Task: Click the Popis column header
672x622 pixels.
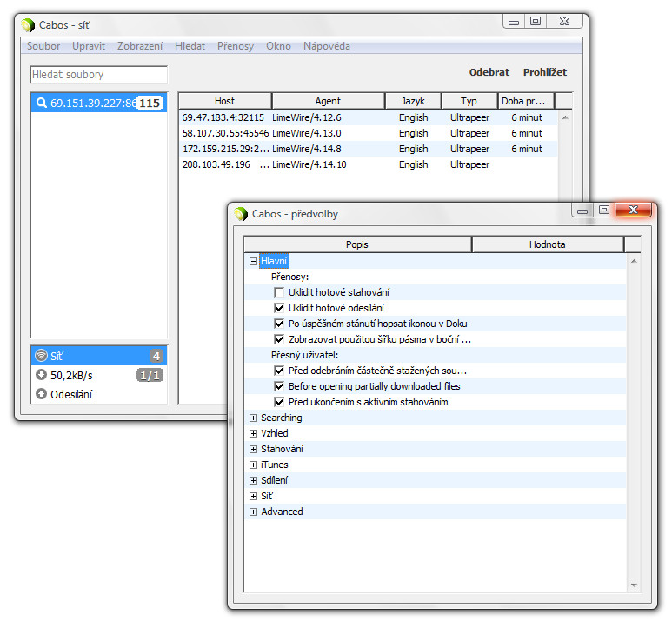Action: pyautogui.click(x=357, y=244)
